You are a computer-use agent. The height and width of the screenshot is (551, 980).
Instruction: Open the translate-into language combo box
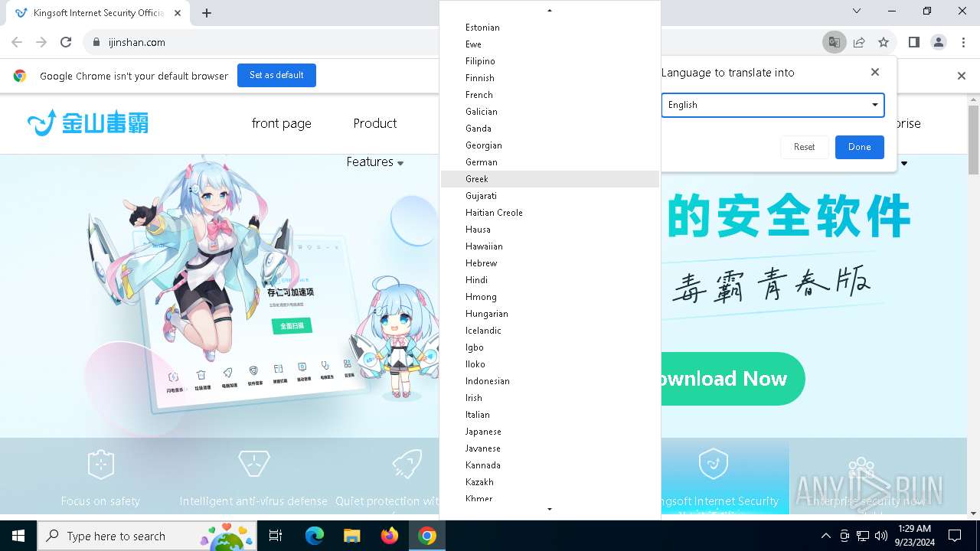(x=773, y=105)
